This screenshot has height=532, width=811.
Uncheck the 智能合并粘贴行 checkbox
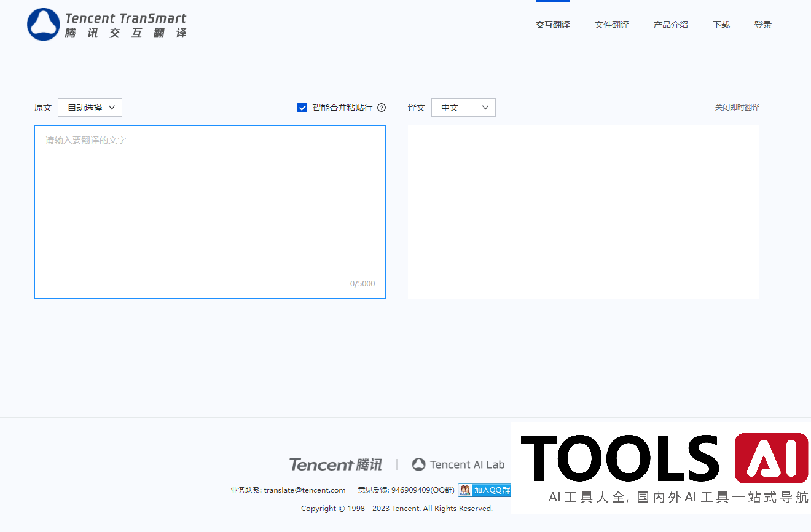(302, 108)
